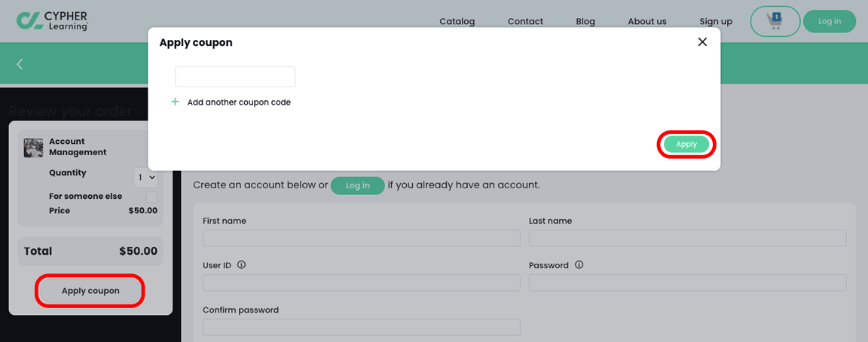Screen dimensions: 868x342
Task: Click the Review your order heading
Action: tap(71, 111)
